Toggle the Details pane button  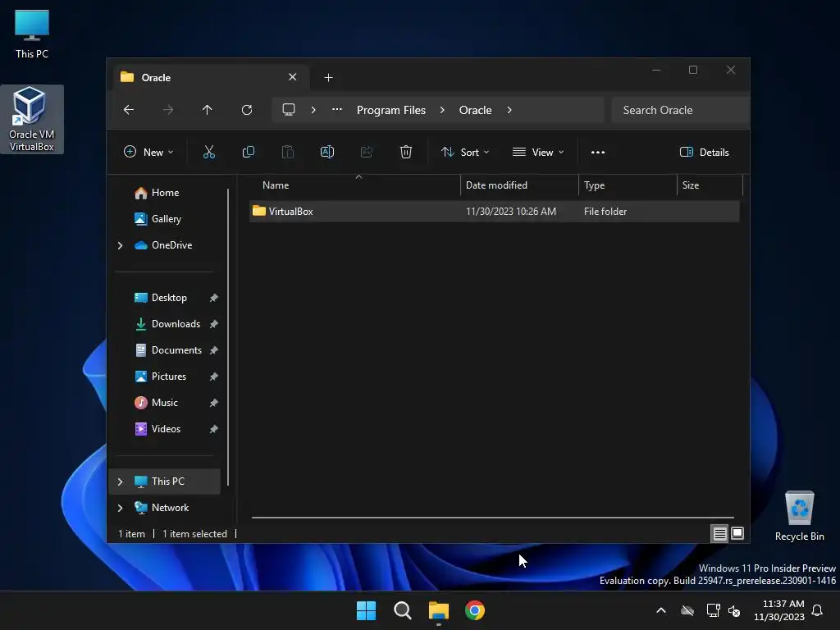pos(705,152)
